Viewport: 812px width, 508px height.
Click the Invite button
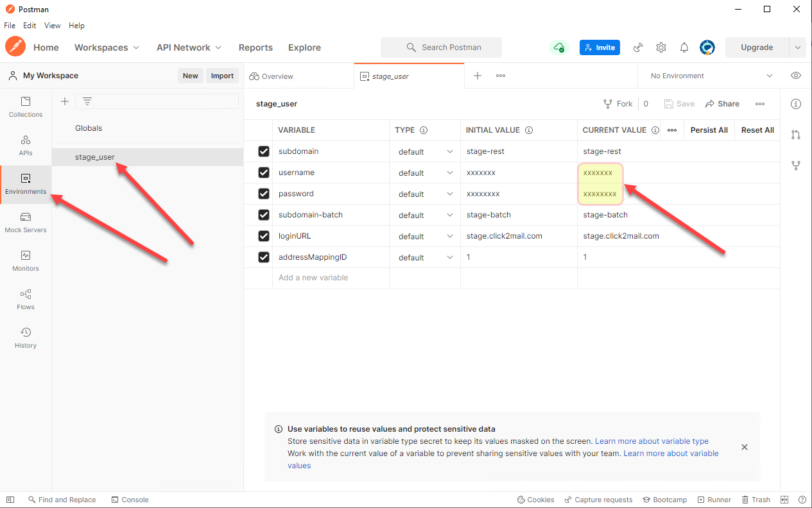click(600, 47)
